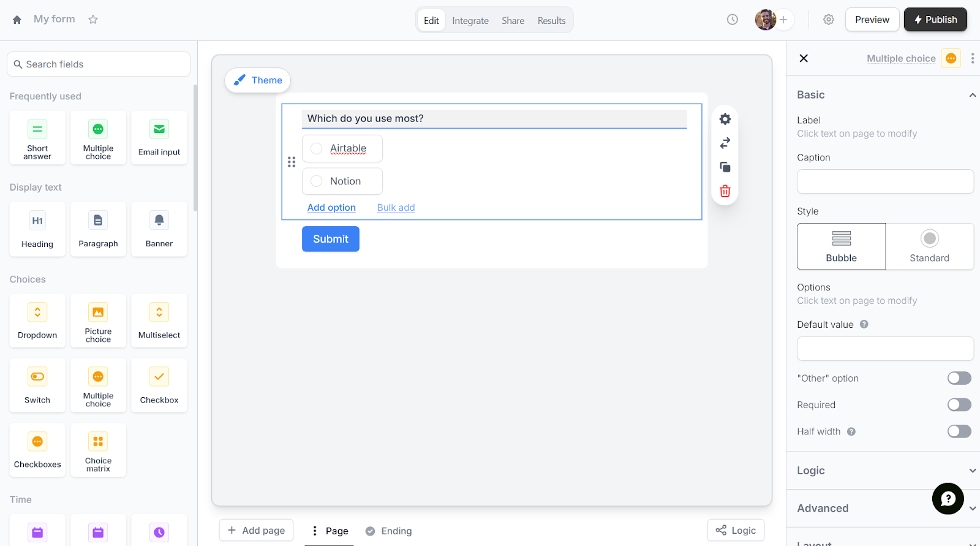Click the home icon
Image resolution: width=980 pixels, height=546 pixels.
[17, 20]
